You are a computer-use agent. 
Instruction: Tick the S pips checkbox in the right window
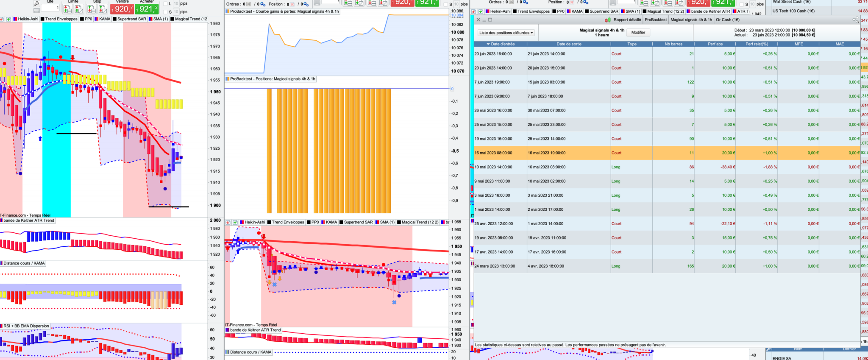pyautogui.click(x=741, y=4)
